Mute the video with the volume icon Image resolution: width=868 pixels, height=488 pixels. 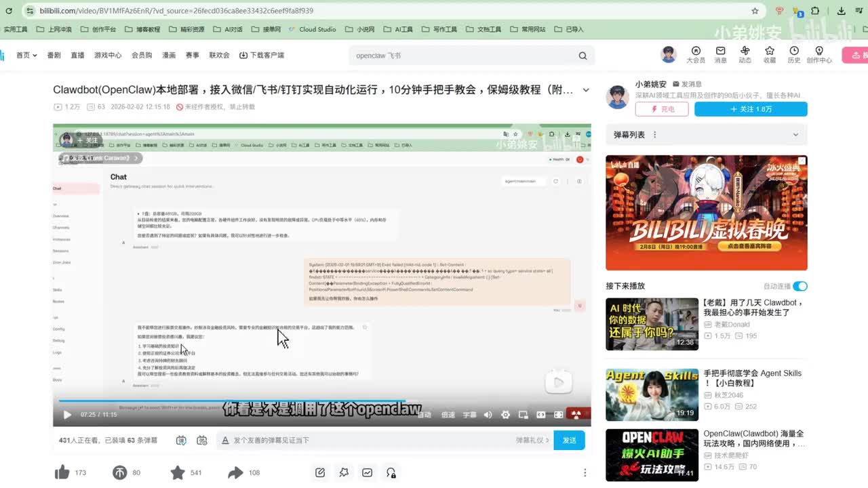click(488, 415)
